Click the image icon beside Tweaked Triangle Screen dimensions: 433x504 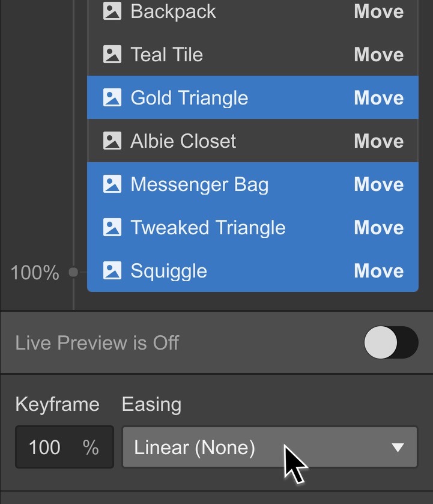point(112,227)
